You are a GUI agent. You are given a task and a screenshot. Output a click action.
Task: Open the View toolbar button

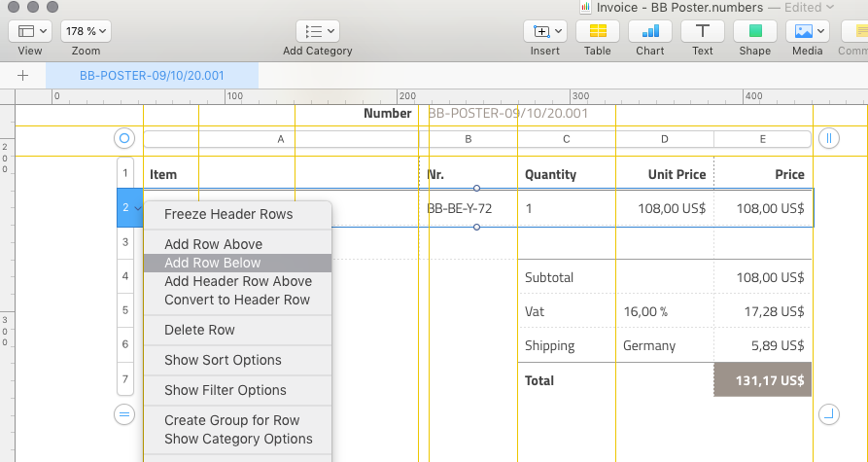30,31
